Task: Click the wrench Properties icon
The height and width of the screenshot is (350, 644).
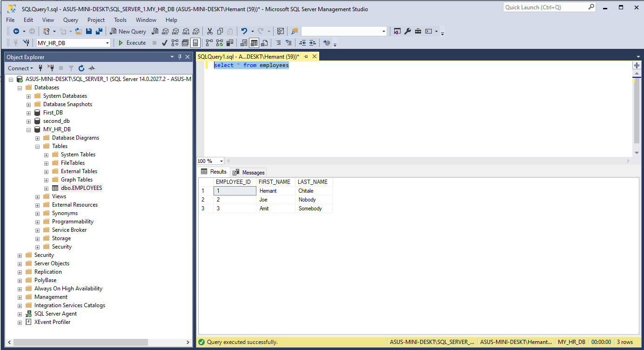Action: click(x=408, y=31)
